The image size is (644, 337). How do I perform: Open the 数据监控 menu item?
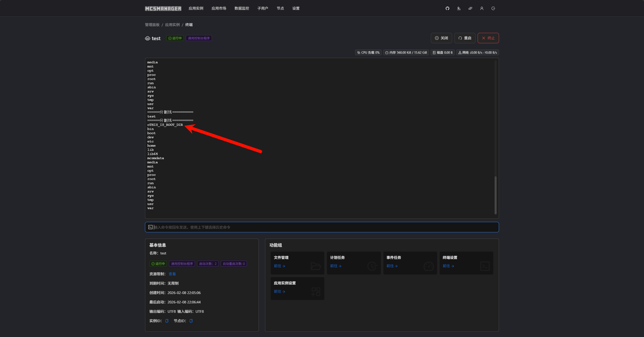(x=242, y=8)
